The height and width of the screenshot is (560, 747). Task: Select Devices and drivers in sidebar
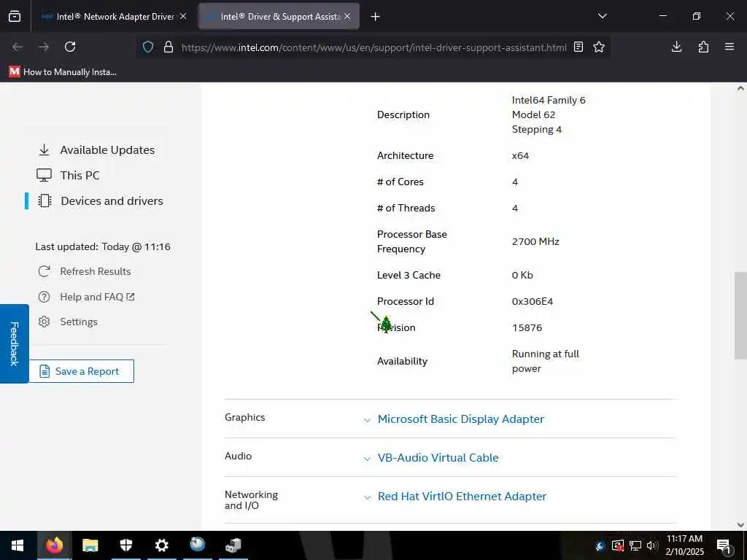pos(112,201)
